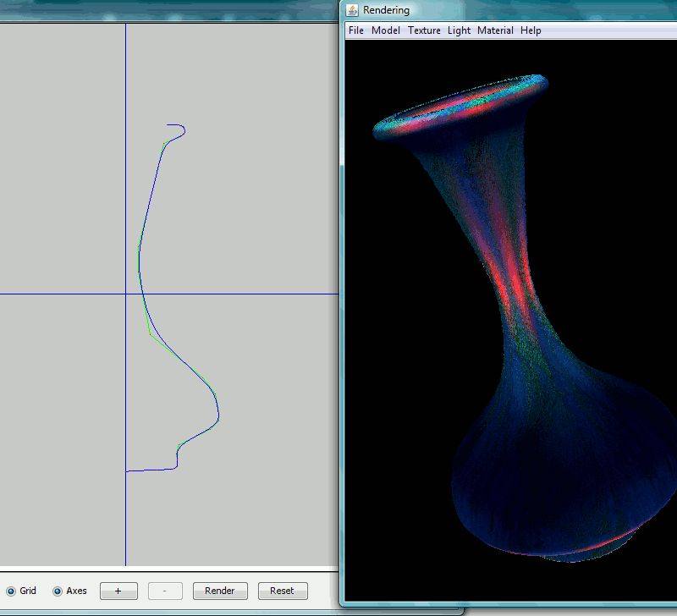Open the Model menu
The width and height of the screenshot is (677, 616).
coord(386,30)
